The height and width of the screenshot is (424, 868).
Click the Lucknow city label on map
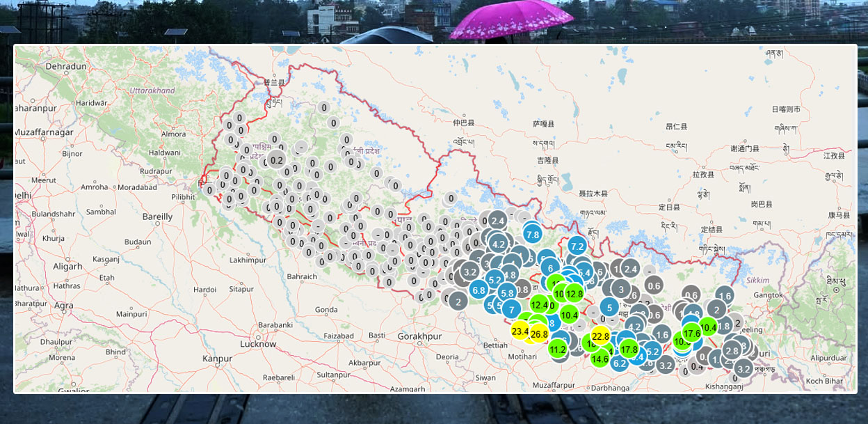258,344
